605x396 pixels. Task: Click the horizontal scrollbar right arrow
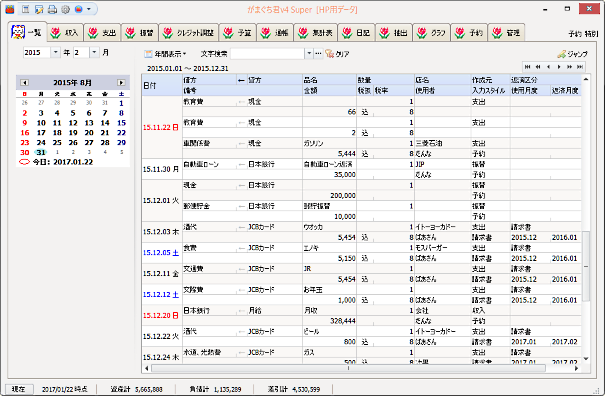pyautogui.click(x=576, y=369)
